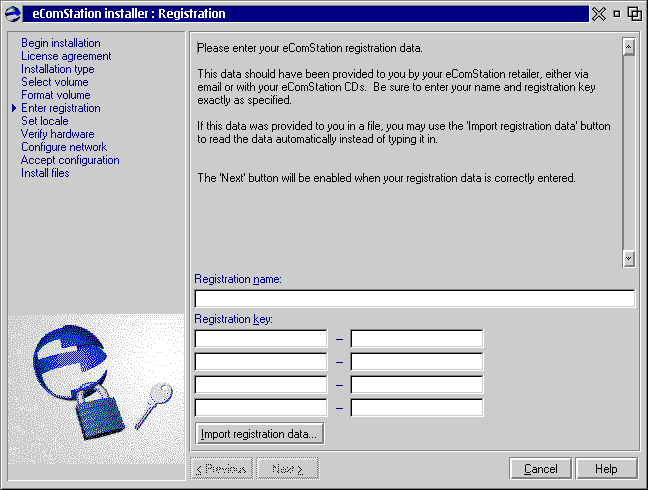Click the disabled Previous button
The image size is (648, 490).
pyautogui.click(x=222, y=469)
